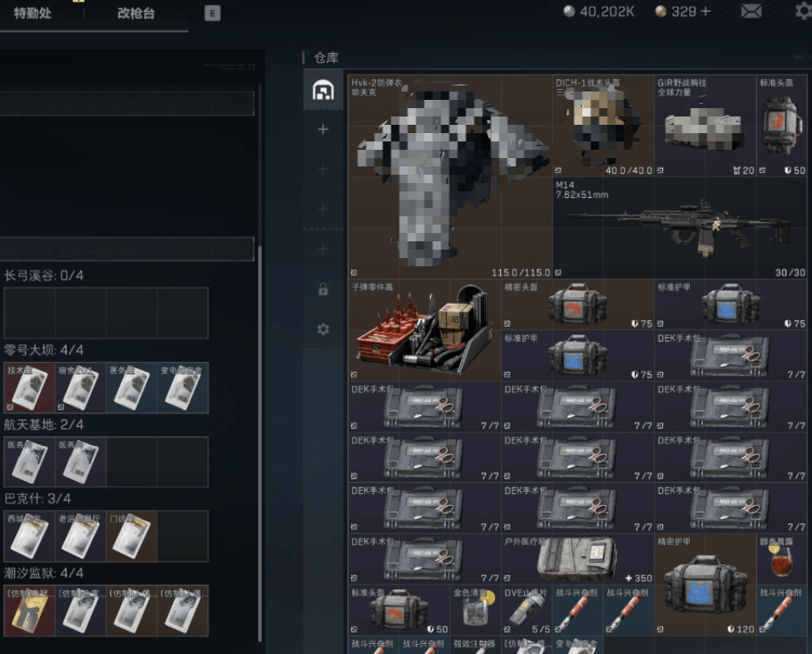Click the 精密护甲 repair kit with 120
The height and width of the screenshot is (654, 812).
(x=706, y=585)
